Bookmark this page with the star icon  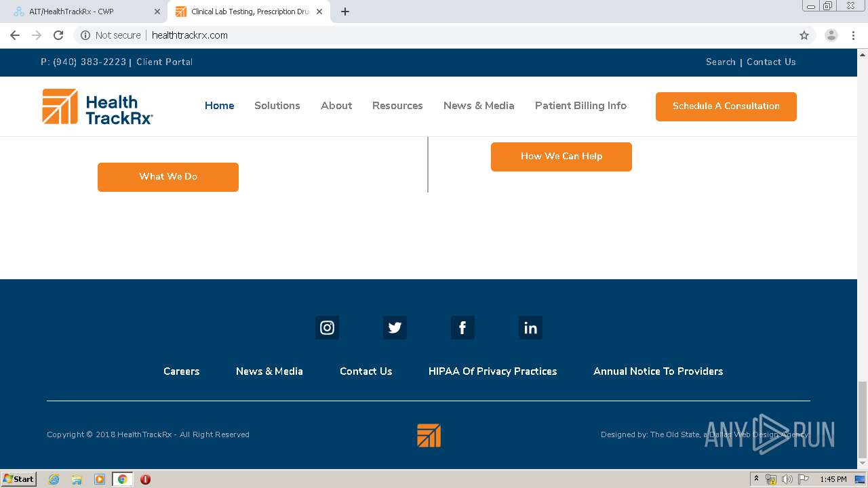point(804,35)
